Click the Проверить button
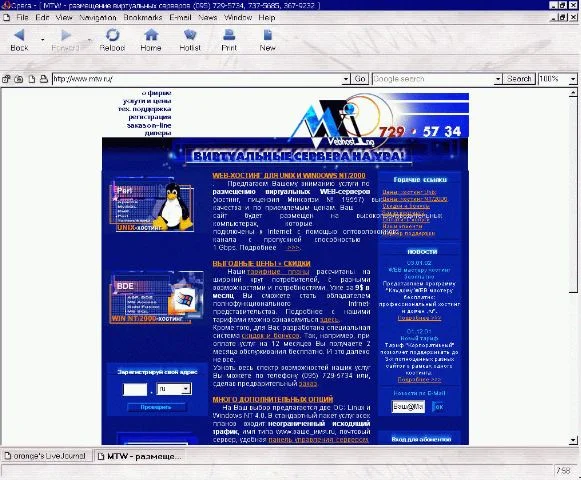Screen dimensions: 581x480 tap(156, 407)
